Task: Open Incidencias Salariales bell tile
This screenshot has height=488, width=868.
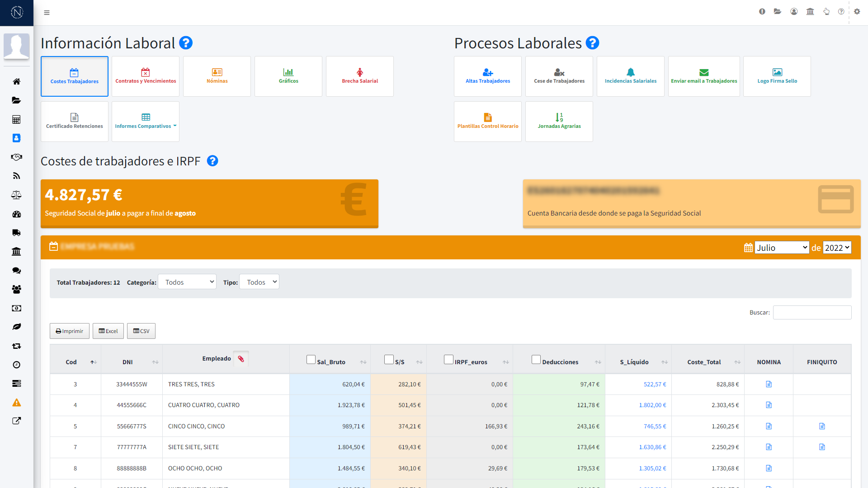Action: pos(630,76)
